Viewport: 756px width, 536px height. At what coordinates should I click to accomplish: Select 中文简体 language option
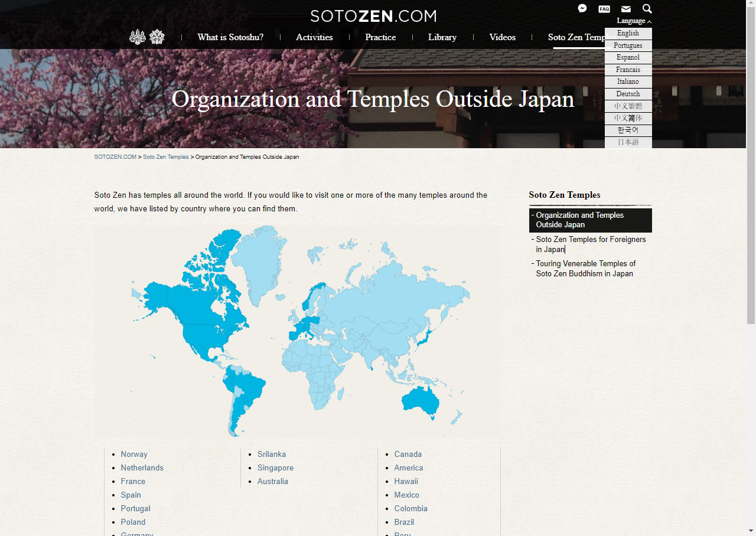coord(628,118)
